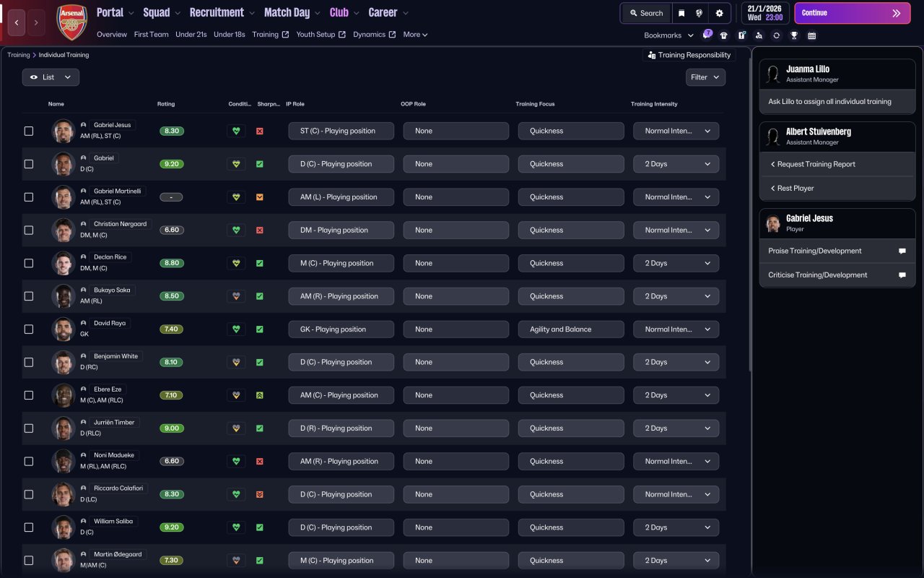
Task: Open the globe world icon
Action: [x=699, y=13]
